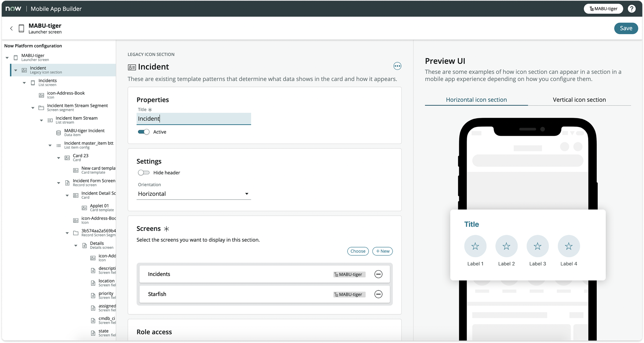644x343 pixels.
Task: Click the help question mark icon
Action: [631, 9]
